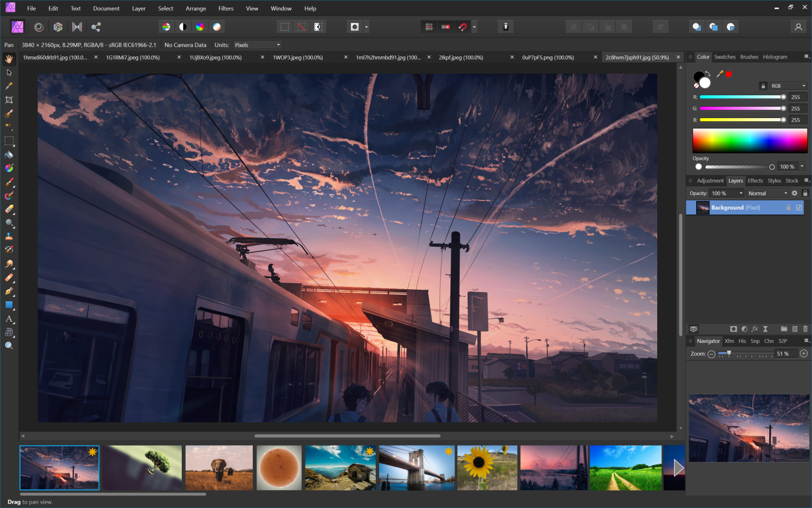812x508 pixels.
Task: Open the Units dropdown set to Pixels
Action: pos(257,44)
